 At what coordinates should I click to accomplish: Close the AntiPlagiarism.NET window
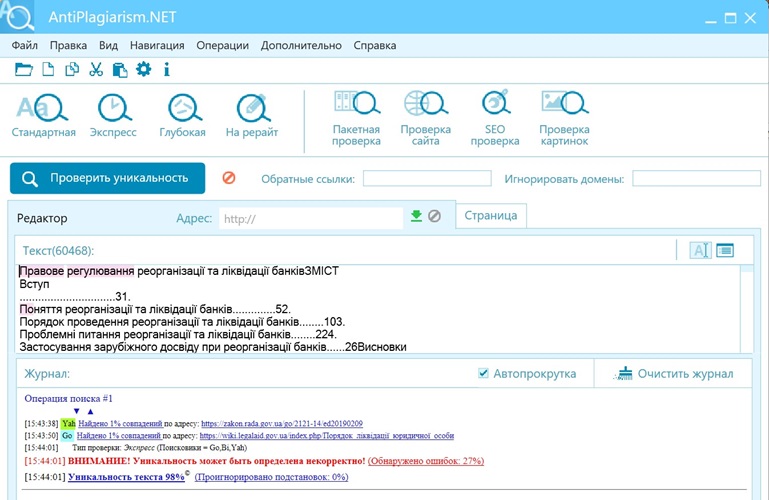pos(750,19)
